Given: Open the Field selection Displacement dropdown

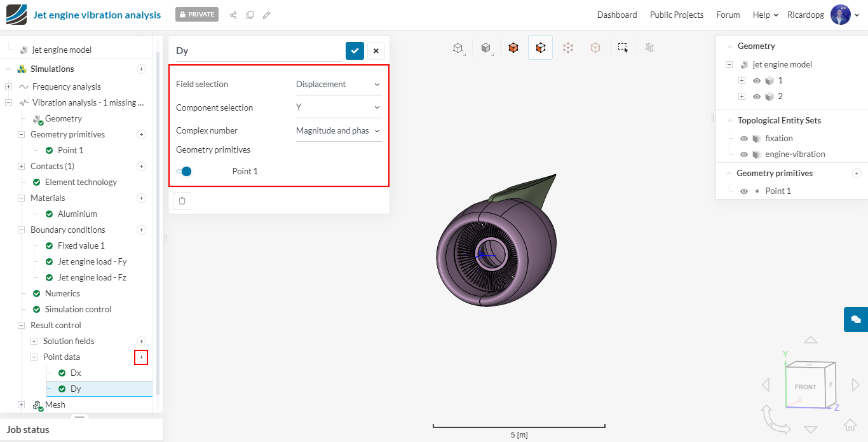Looking at the screenshot, I should click(339, 84).
